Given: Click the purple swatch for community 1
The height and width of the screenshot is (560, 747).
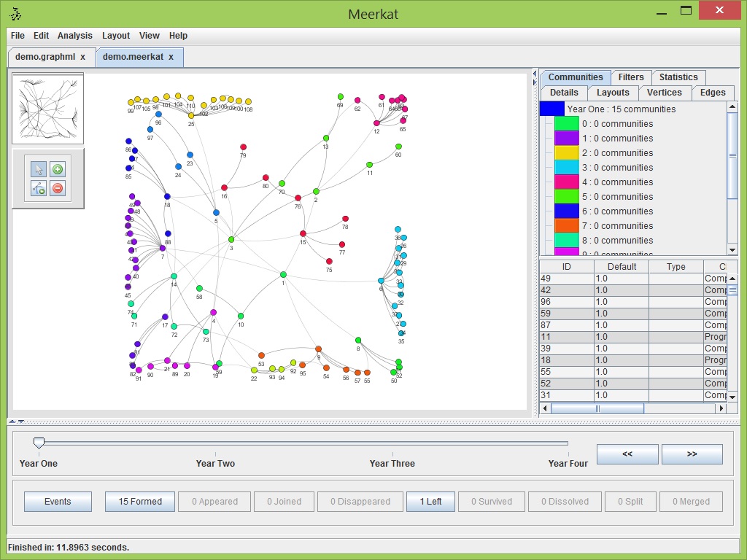Looking at the screenshot, I should (x=566, y=138).
